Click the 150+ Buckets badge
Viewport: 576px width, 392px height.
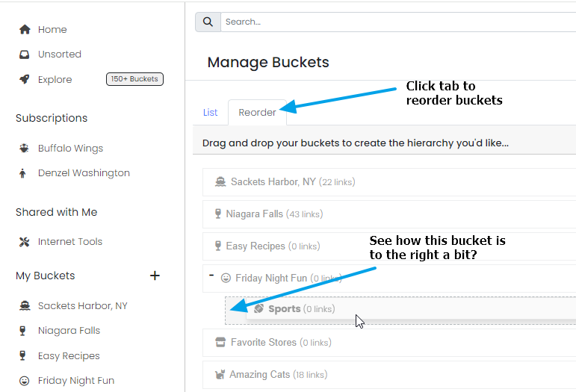coord(134,79)
